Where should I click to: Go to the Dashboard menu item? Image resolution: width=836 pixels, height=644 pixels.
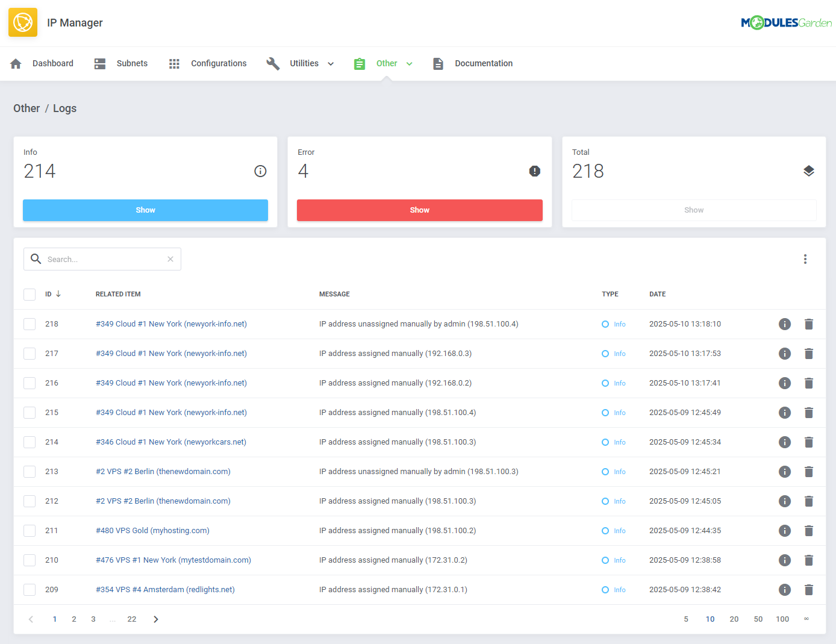(x=53, y=63)
